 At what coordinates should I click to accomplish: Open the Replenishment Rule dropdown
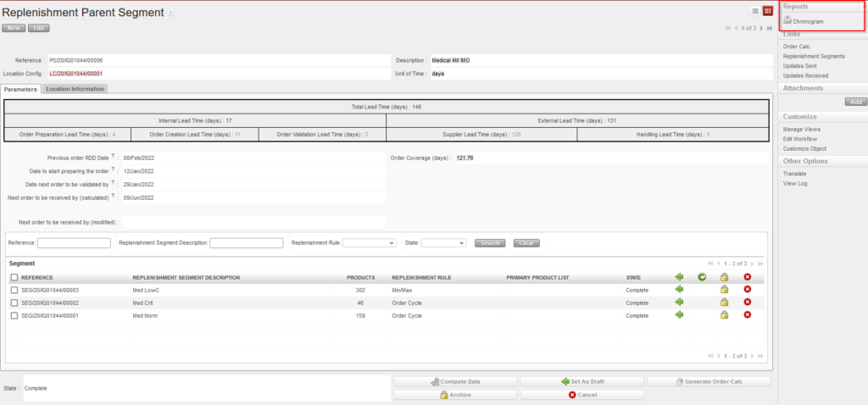pos(370,243)
